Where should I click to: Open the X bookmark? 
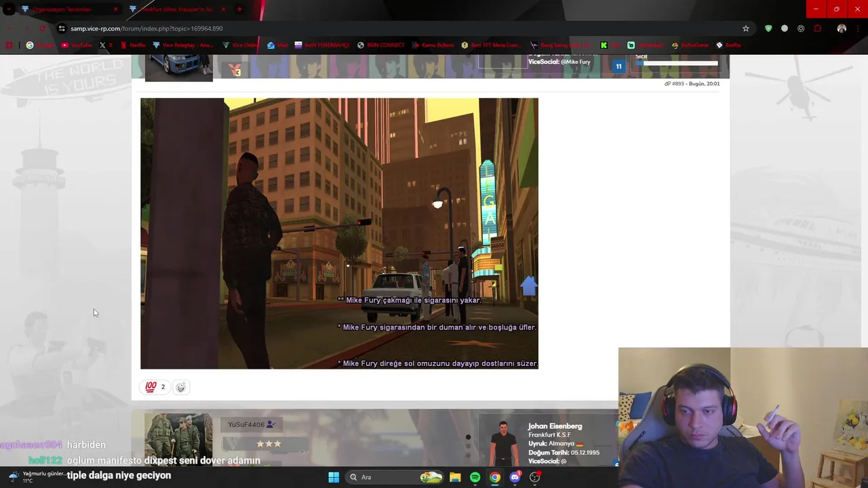tap(106, 45)
